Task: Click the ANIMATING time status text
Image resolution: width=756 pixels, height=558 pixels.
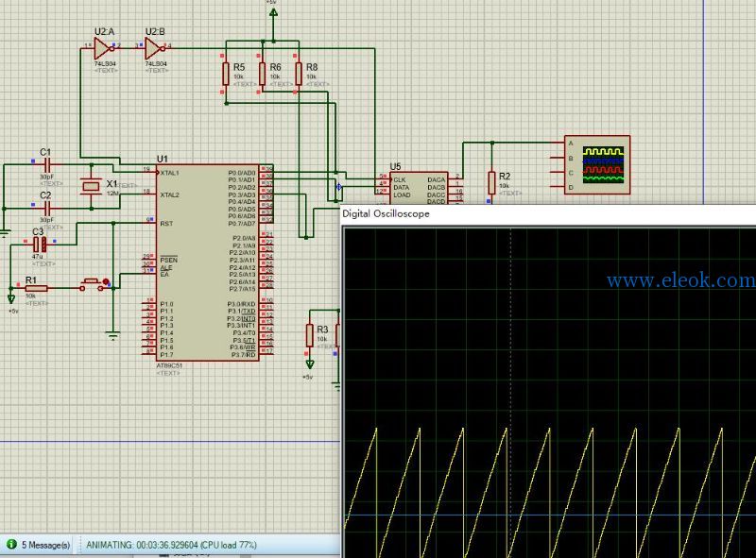Action: click(x=171, y=545)
